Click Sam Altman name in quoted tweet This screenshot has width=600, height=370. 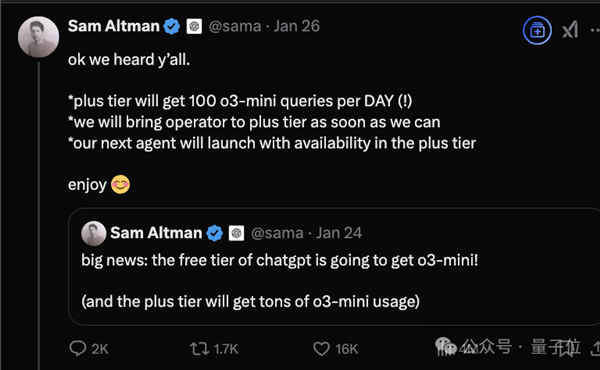point(156,233)
